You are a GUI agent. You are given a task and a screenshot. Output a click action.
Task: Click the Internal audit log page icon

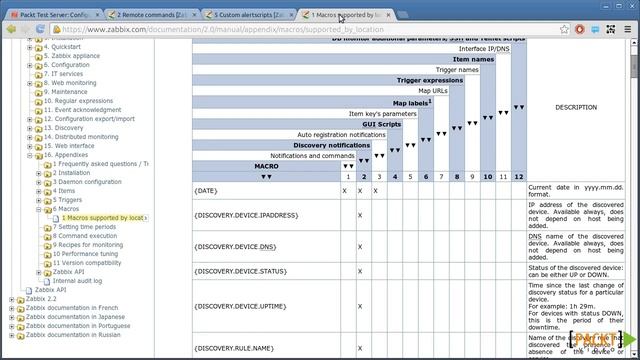(47, 281)
